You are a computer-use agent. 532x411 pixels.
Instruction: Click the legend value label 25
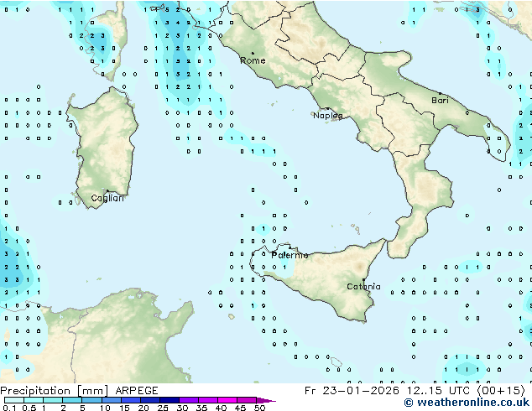pos(163,408)
